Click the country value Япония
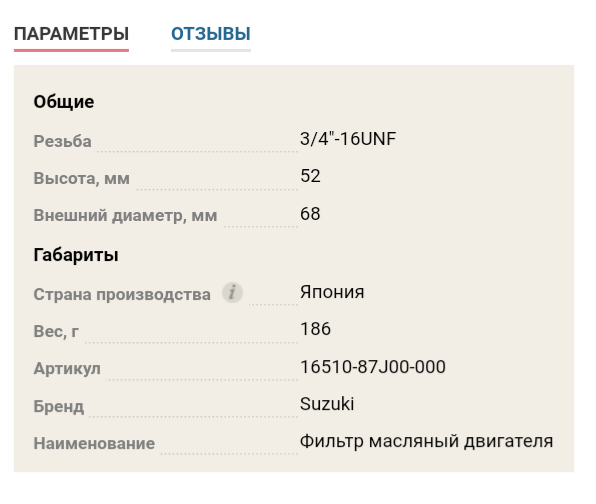Image resolution: width=596 pixels, height=504 pixels. pyautogui.click(x=332, y=292)
